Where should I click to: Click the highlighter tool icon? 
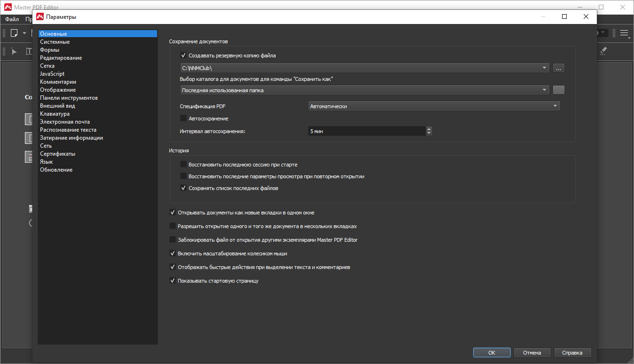coord(603,51)
